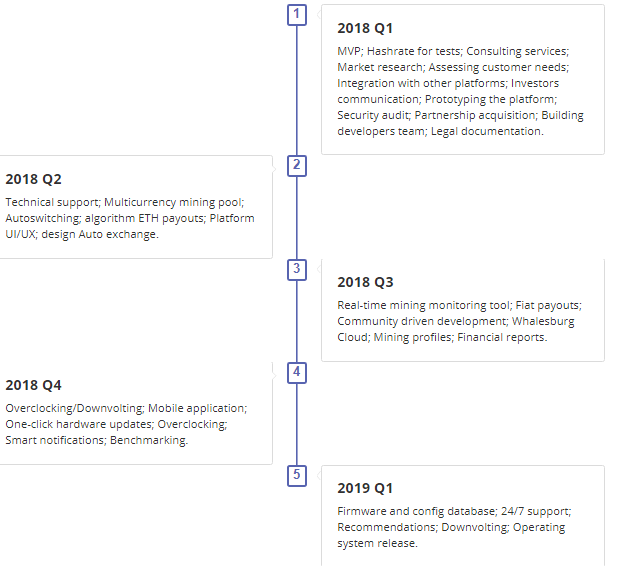The height and width of the screenshot is (570, 641).
Task: Click the 2018 Q2 heading
Action: point(34,179)
